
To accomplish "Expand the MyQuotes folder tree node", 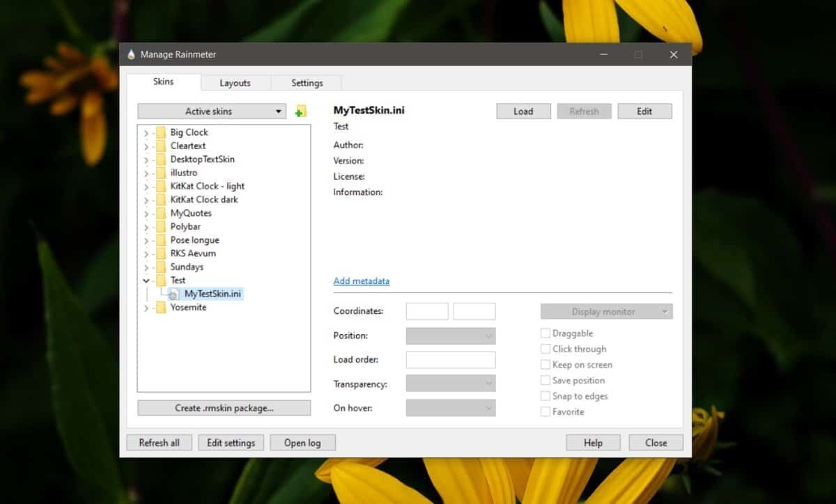I will 146,214.
